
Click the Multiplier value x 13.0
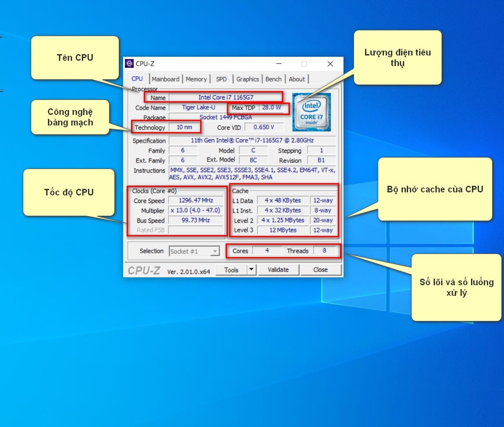[x=196, y=210]
